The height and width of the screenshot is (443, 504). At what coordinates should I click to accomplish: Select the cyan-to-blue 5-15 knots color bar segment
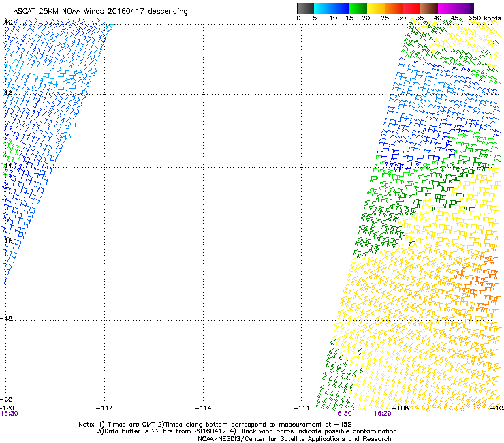[x=332, y=8]
